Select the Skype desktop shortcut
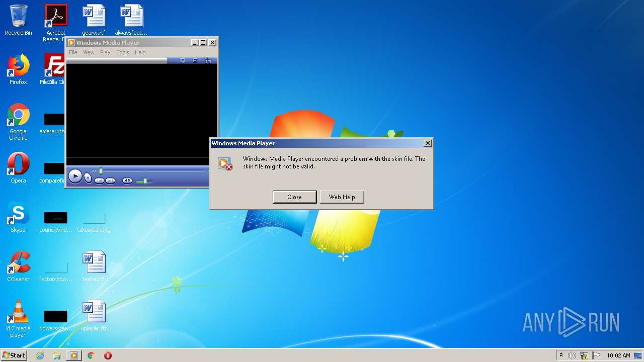 (x=18, y=217)
